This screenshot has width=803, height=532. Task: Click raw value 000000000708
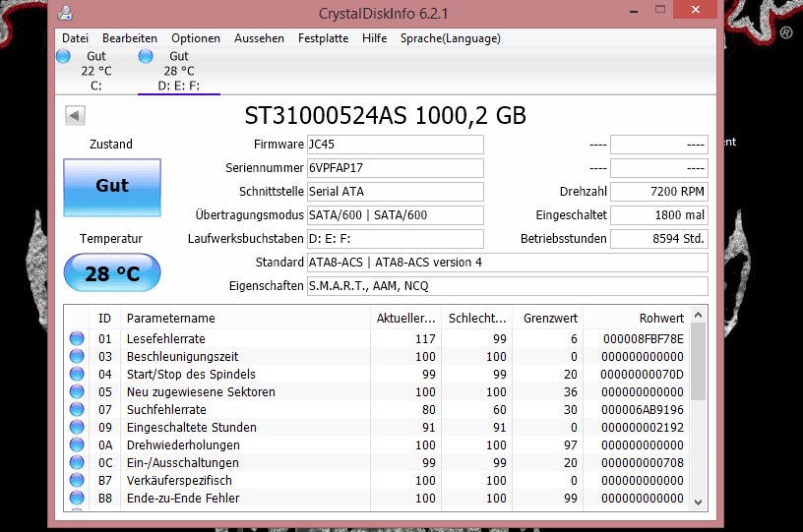(643, 462)
